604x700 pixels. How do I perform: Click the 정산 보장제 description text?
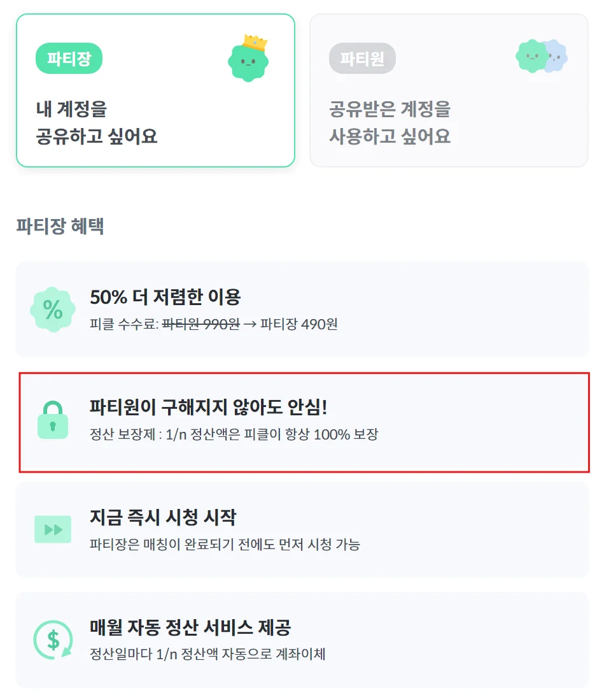pos(234,435)
